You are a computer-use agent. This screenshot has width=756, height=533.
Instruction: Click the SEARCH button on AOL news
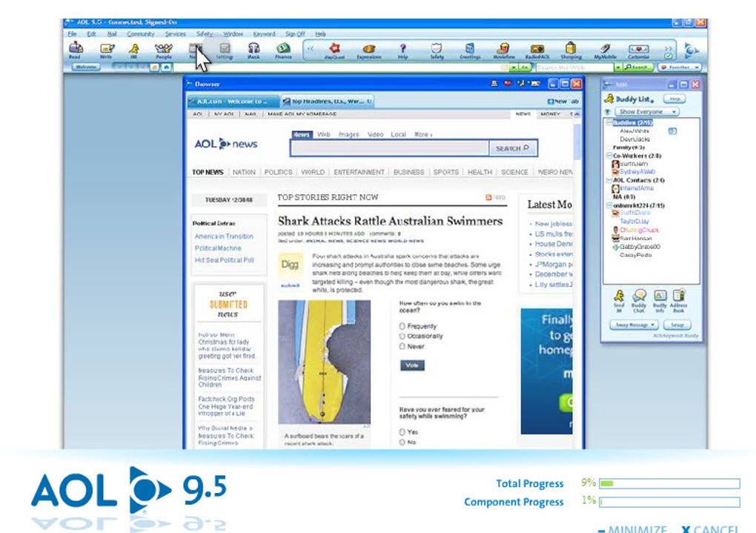coord(512,148)
